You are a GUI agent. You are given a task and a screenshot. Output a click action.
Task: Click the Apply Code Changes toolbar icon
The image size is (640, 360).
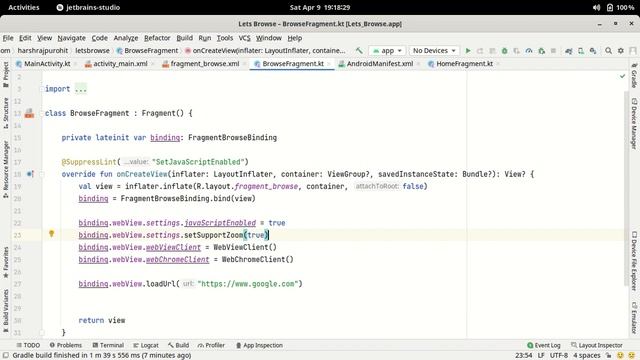click(493, 51)
